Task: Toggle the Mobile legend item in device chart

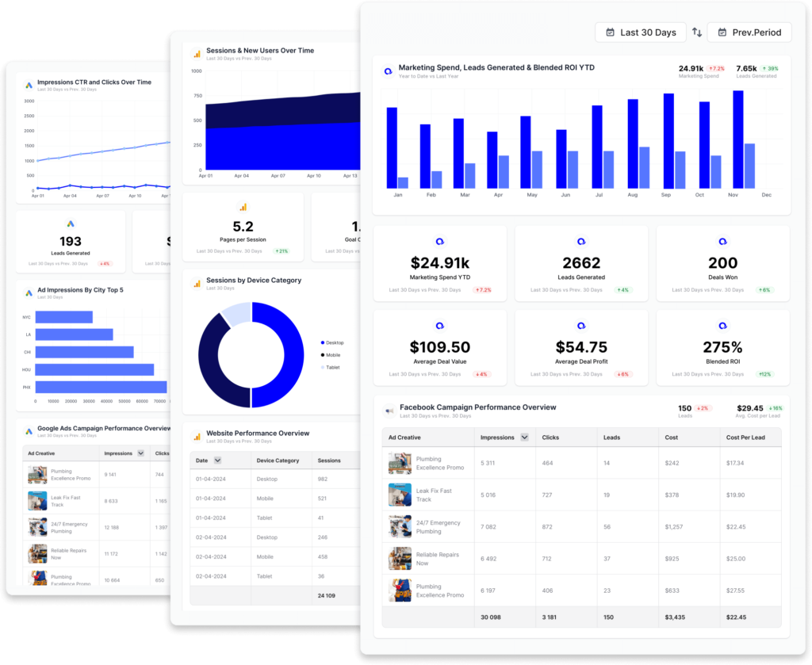Action: point(333,355)
